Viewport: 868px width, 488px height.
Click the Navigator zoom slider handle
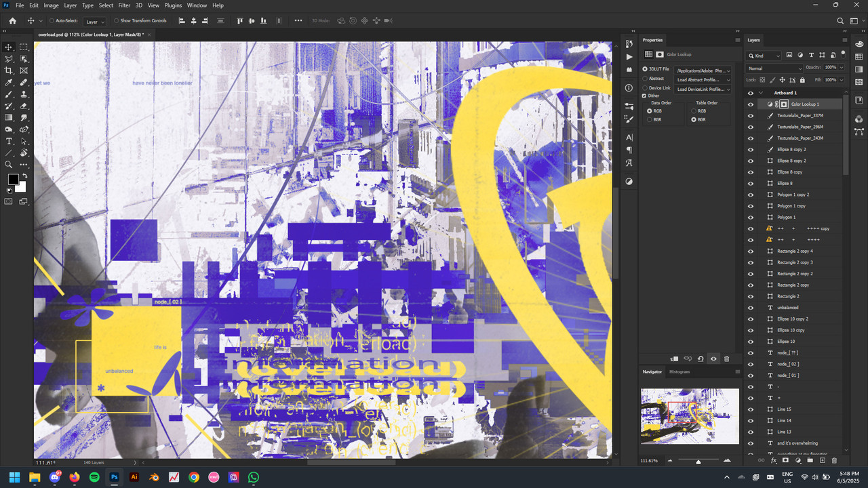point(698,462)
